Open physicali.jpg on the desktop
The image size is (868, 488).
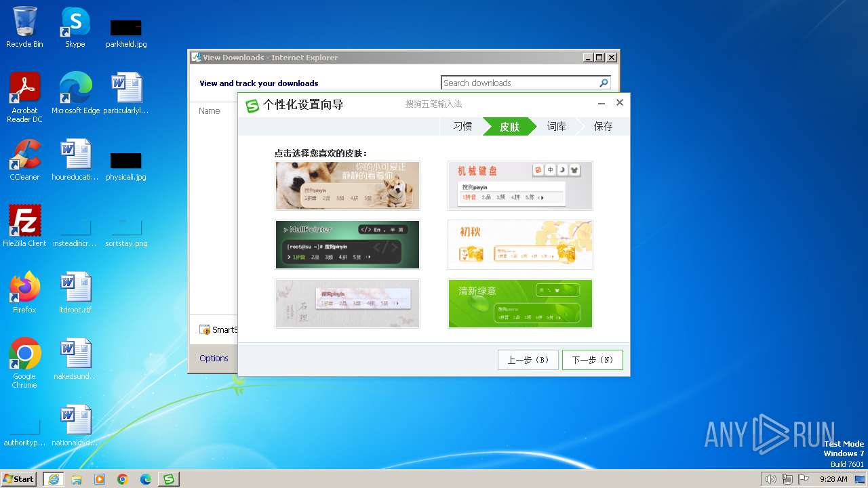(x=126, y=165)
